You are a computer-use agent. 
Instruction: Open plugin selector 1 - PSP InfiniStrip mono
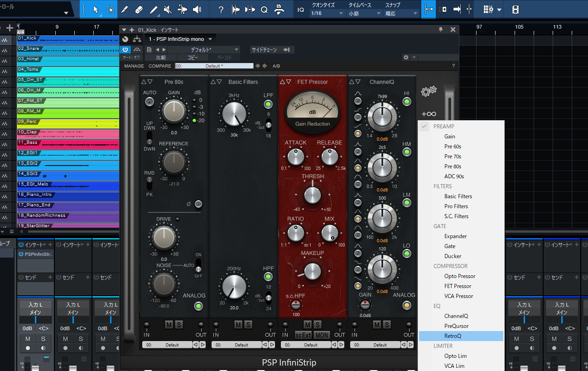click(180, 39)
